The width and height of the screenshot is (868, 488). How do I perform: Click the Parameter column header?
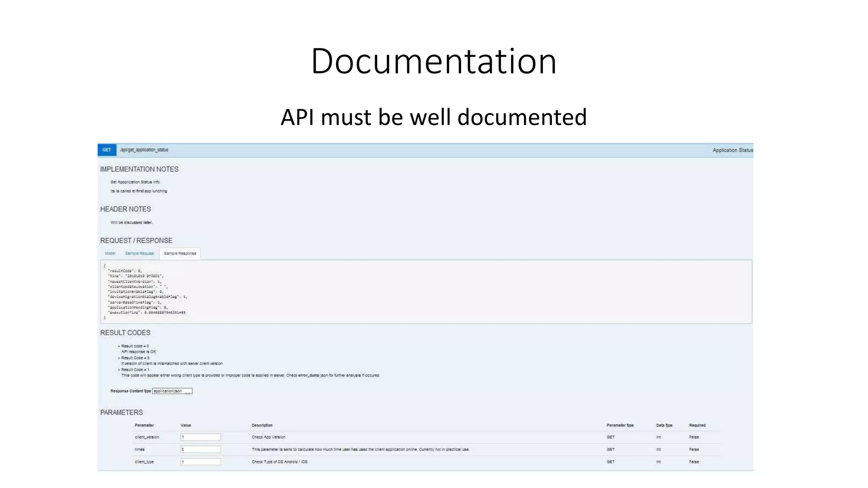coord(144,425)
